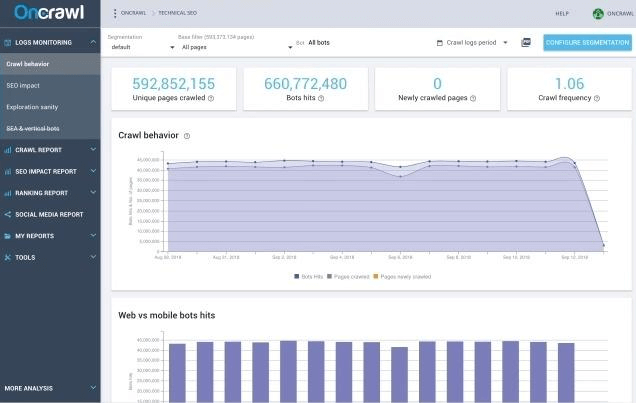Click the Crawl Report chart icon
The image size is (636, 403).
[7, 150]
